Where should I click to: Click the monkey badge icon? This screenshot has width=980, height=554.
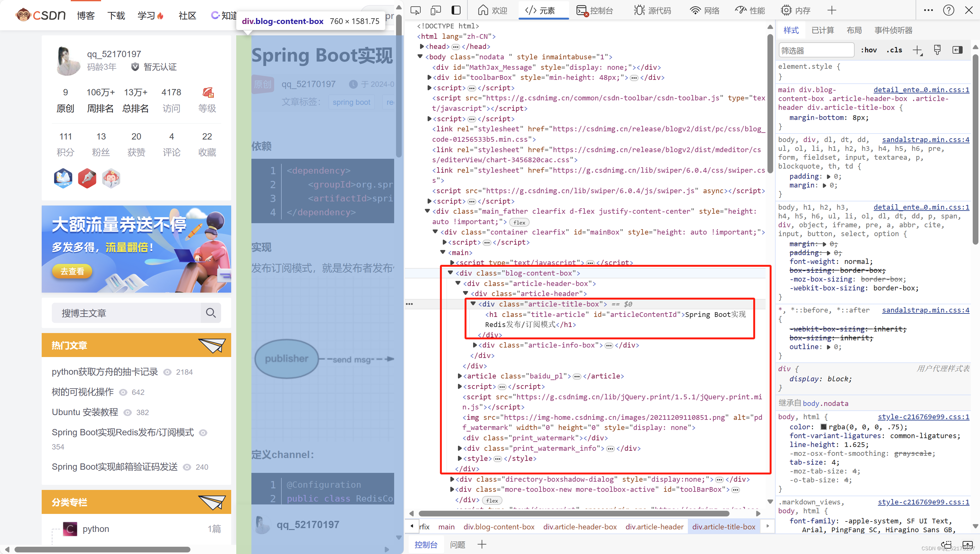coord(111,178)
